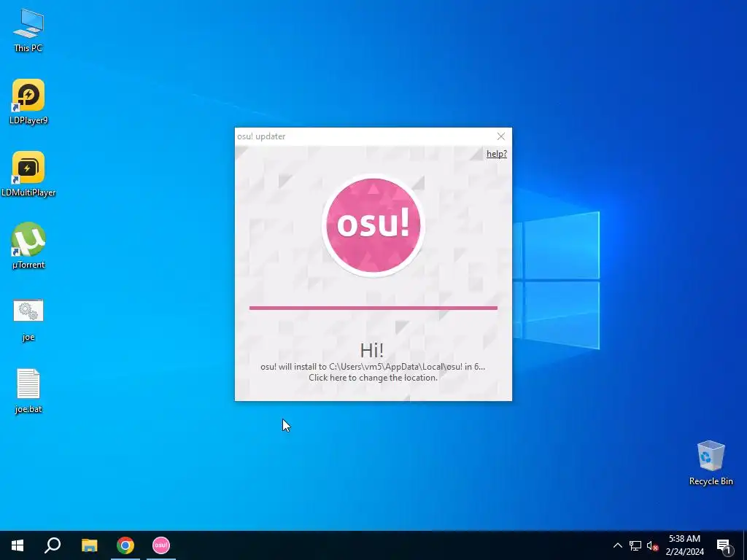This screenshot has height=560, width=747.
Task: Click here to change the install location
Action: [373, 378]
